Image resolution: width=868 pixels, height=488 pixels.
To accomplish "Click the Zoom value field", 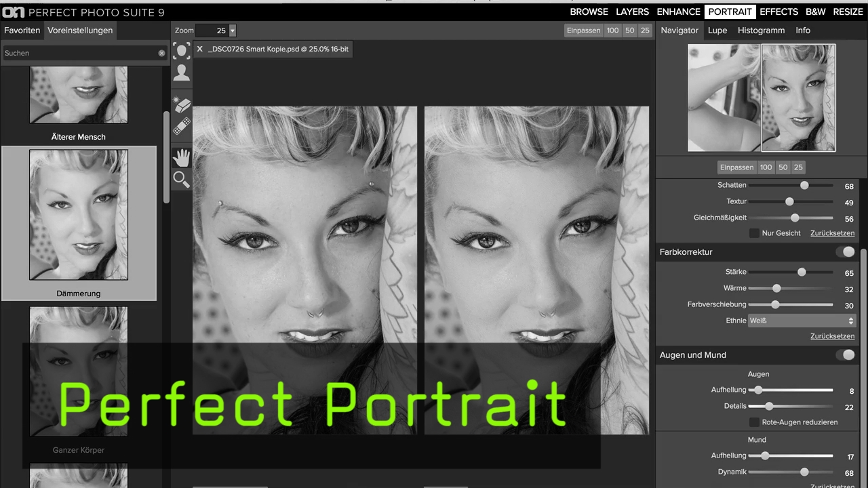I will click(x=212, y=30).
